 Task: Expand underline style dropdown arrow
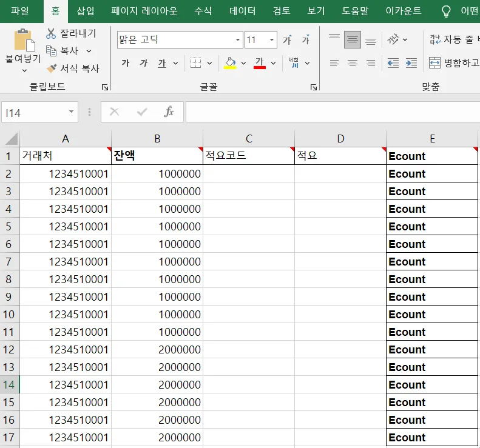click(x=176, y=63)
